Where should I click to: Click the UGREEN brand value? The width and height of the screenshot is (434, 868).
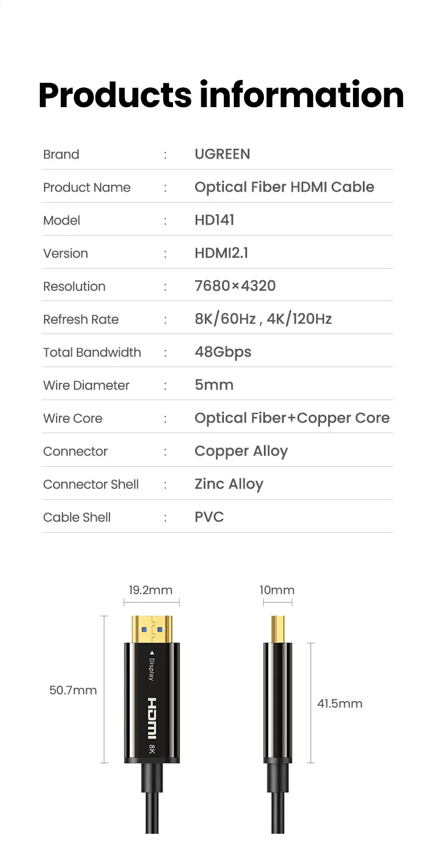222,154
